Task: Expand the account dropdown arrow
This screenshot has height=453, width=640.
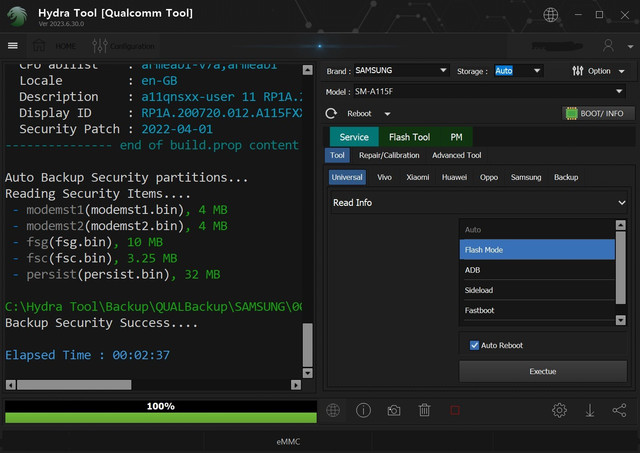Action: tap(630, 46)
